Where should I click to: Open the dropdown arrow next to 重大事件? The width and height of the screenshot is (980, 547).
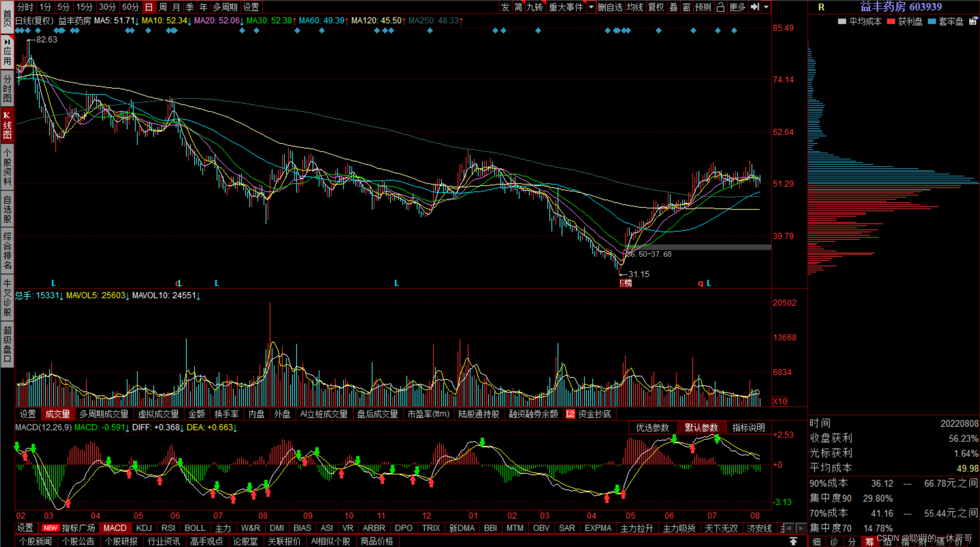(x=591, y=7)
